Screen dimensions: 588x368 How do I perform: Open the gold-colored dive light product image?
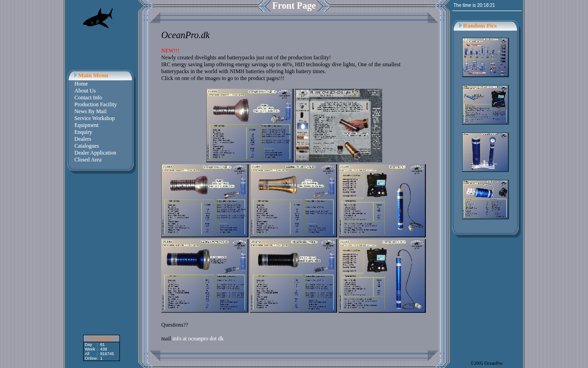[293, 201]
